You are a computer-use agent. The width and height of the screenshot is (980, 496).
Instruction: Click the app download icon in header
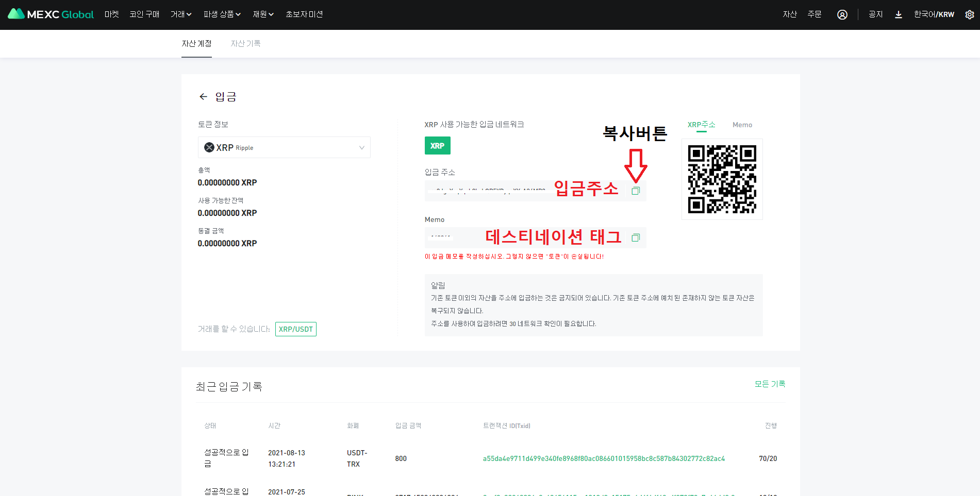coord(899,14)
